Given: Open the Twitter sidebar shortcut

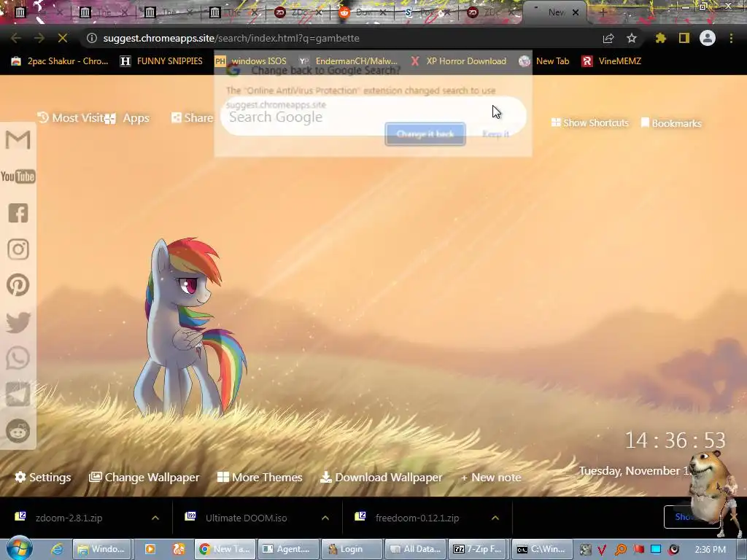Looking at the screenshot, I should pos(18,322).
